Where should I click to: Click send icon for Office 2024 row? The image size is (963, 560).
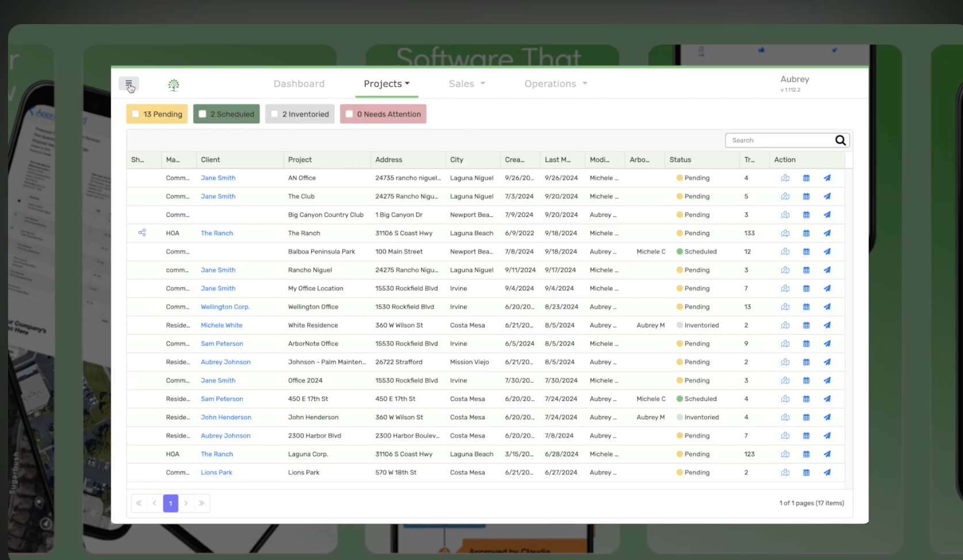pos(827,381)
